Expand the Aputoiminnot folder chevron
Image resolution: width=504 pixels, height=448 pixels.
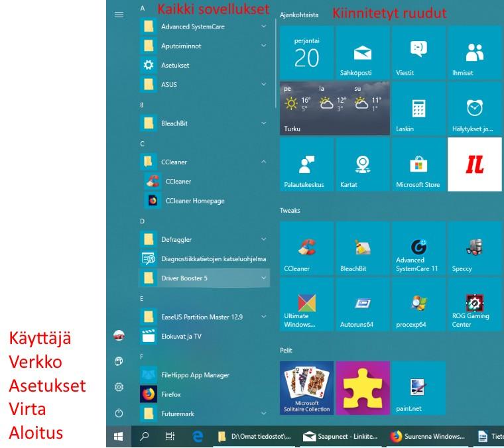(x=263, y=46)
